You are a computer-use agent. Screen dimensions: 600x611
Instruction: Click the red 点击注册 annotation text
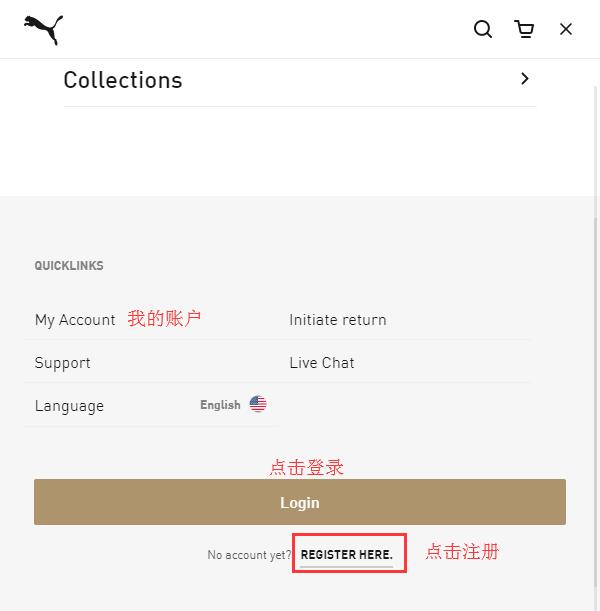[462, 551]
